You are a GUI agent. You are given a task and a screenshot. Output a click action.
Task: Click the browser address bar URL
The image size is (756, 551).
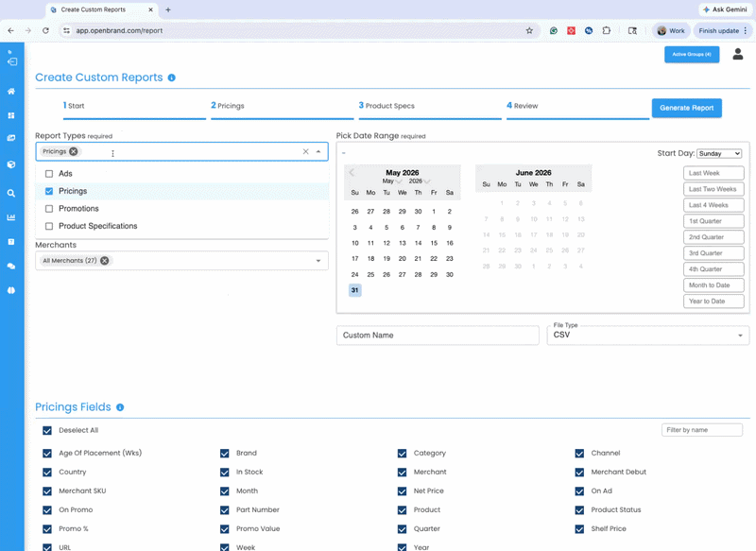coord(119,30)
